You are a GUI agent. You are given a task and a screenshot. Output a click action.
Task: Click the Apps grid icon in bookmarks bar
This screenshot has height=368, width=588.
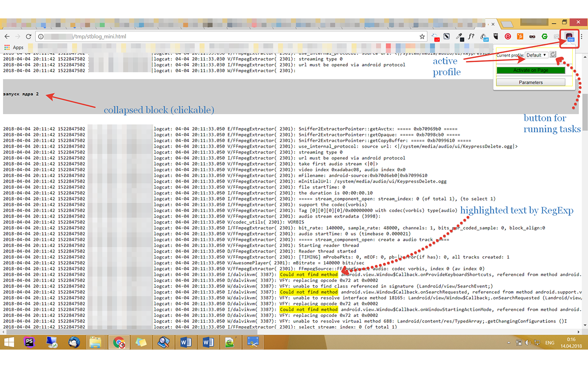tap(7, 47)
